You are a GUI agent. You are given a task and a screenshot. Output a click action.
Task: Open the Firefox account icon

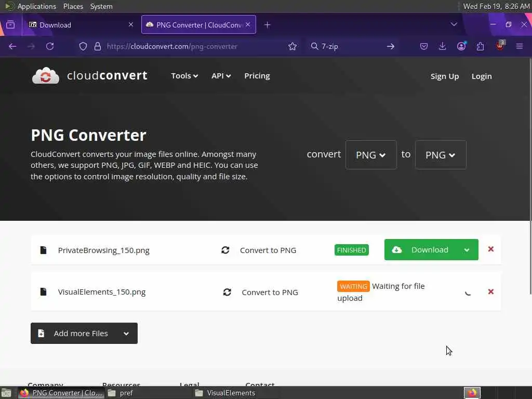(461, 46)
